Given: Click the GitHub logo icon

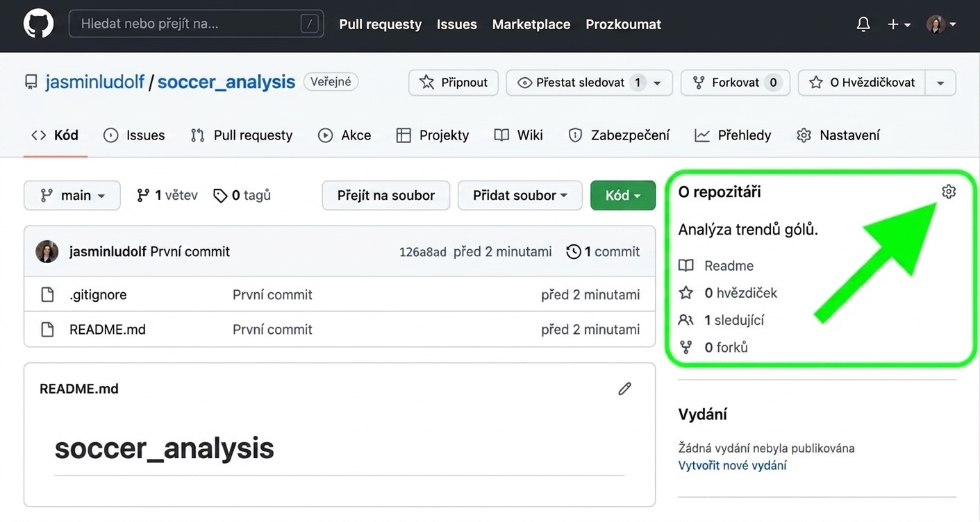Looking at the screenshot, I should (38, 24).
